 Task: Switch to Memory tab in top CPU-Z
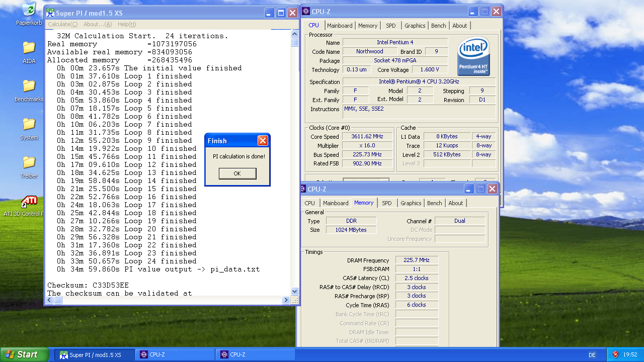[x=368, y=26]
